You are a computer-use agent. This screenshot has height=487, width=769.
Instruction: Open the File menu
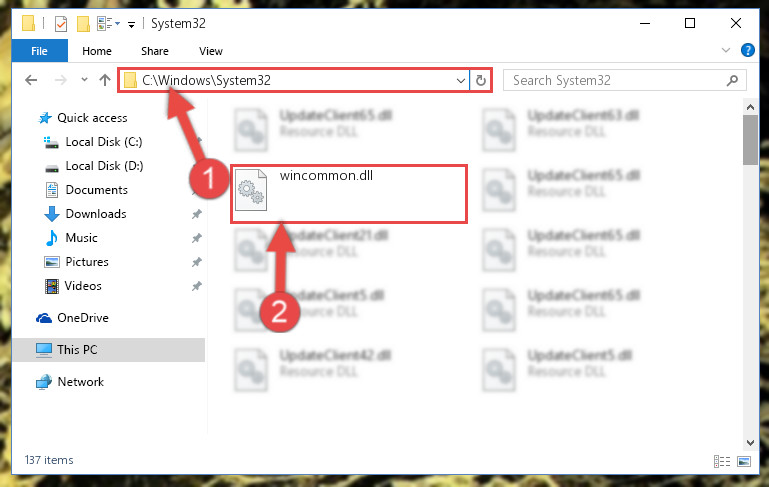(x=39, y=51)
